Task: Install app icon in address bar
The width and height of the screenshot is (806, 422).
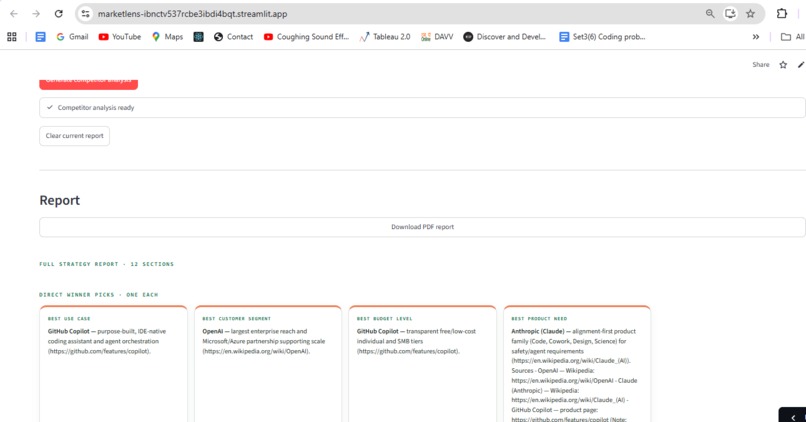Action: click(x=730, y=14)
